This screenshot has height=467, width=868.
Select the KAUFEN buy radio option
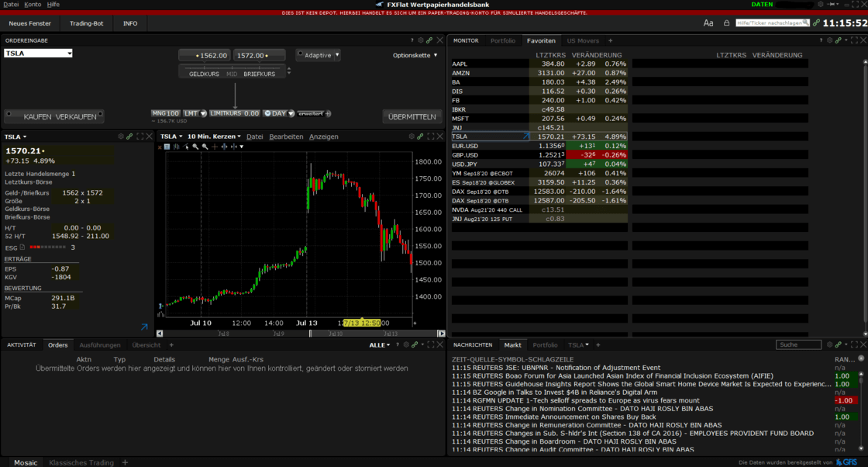point(37,116)
